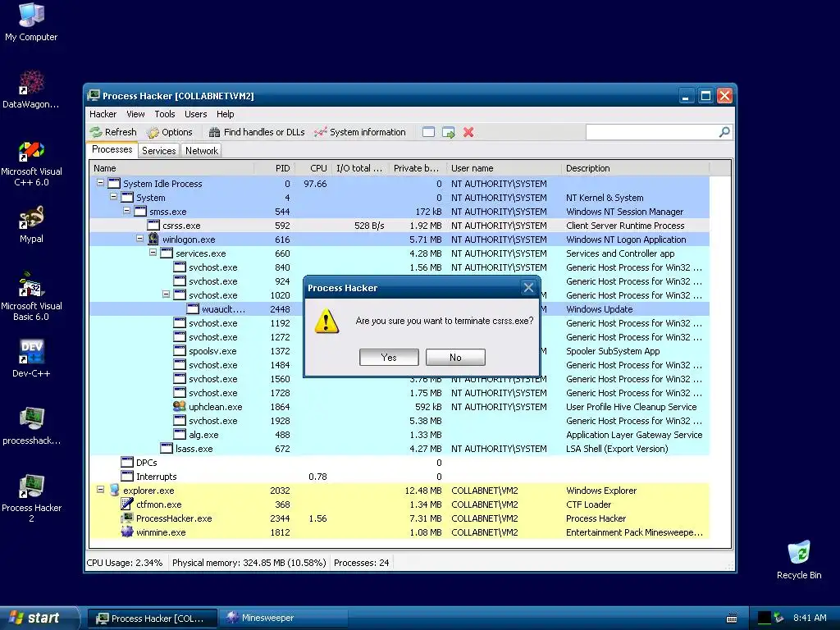The image size is (840, 630).
Task: Collapse the winlogon.exe node
Action: (x=139, y=239)
